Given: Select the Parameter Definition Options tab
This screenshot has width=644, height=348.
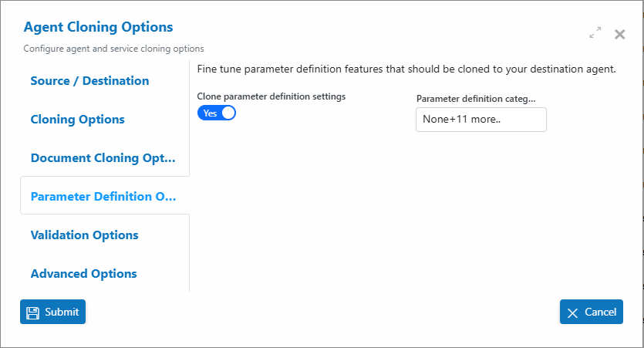Looking at the screenshot, I should click(105, 196).
